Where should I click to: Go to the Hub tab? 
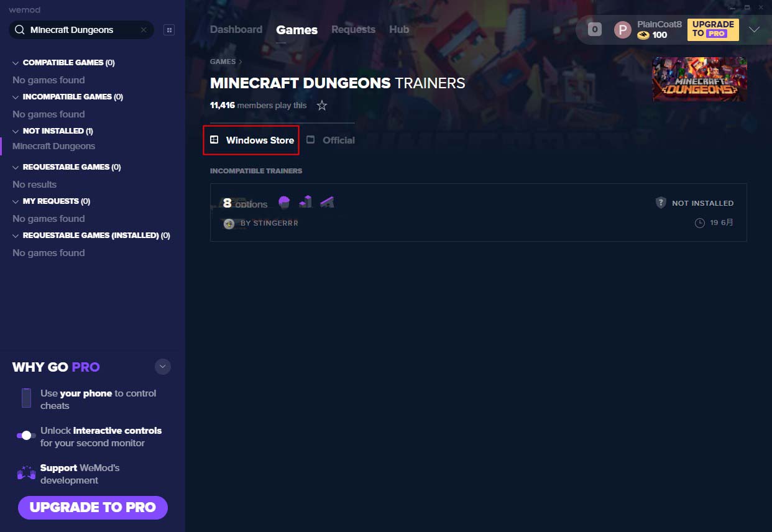point(399,29)
